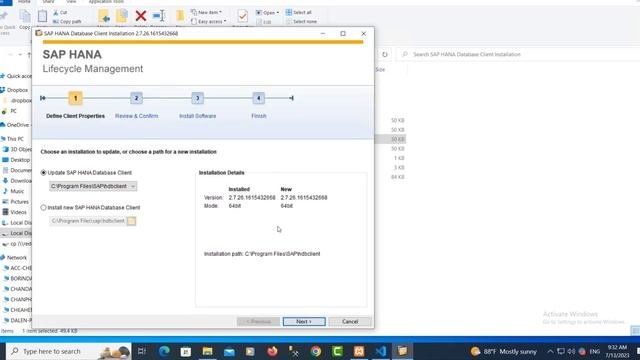Click the Task View icon on taskbar

click(142, 351)
